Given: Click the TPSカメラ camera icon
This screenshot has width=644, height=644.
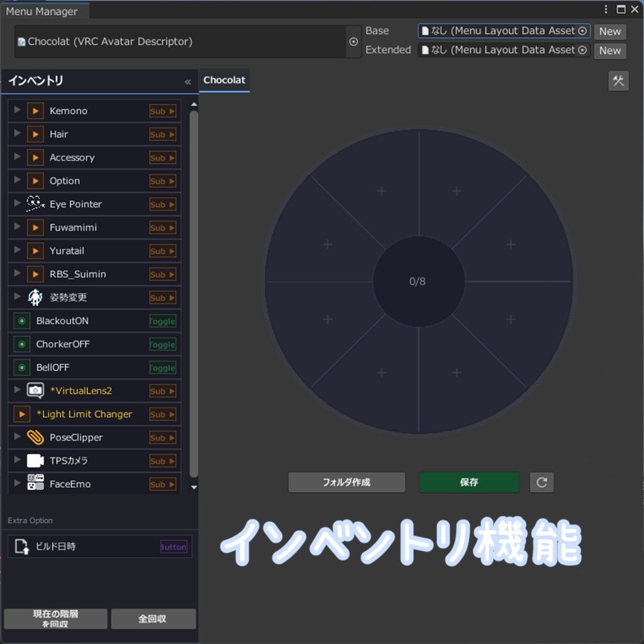Looking at the screenshot, I should point(36,460).
